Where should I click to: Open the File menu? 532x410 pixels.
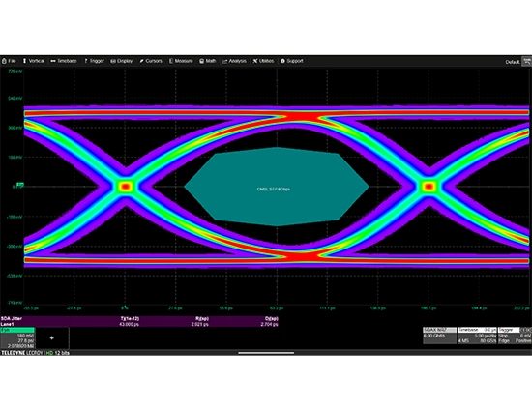click(x=9, y=61)
